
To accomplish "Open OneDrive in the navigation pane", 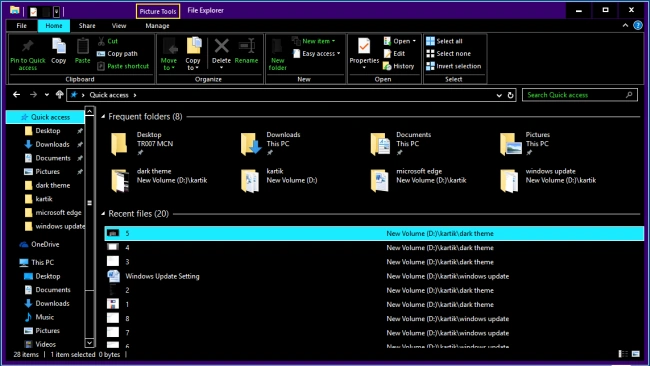I will 40,244.
